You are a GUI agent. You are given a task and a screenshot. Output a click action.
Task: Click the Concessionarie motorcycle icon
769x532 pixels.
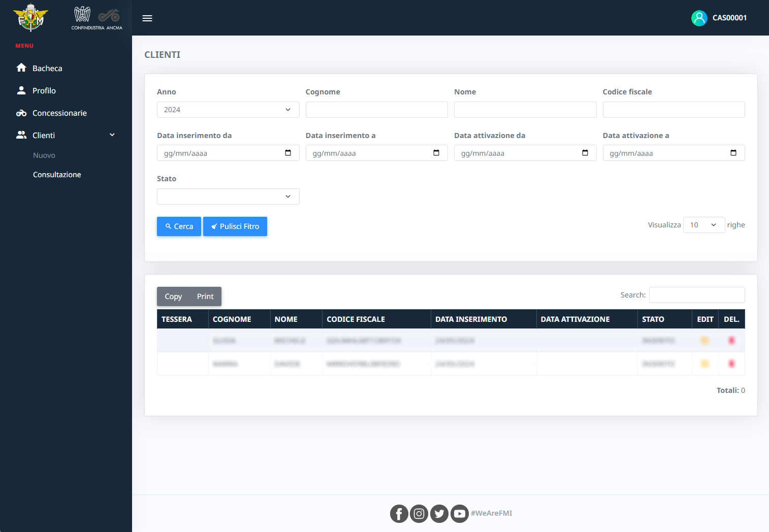click(21, 113)
